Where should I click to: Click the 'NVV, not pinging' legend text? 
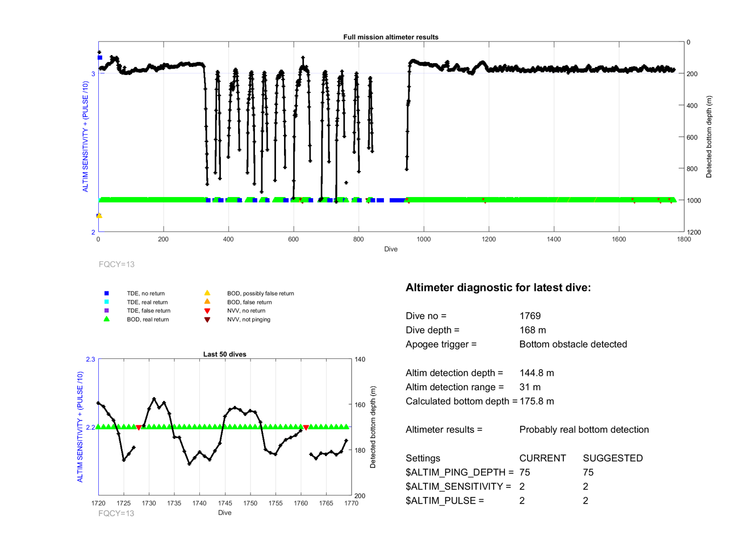coord(249,320)
